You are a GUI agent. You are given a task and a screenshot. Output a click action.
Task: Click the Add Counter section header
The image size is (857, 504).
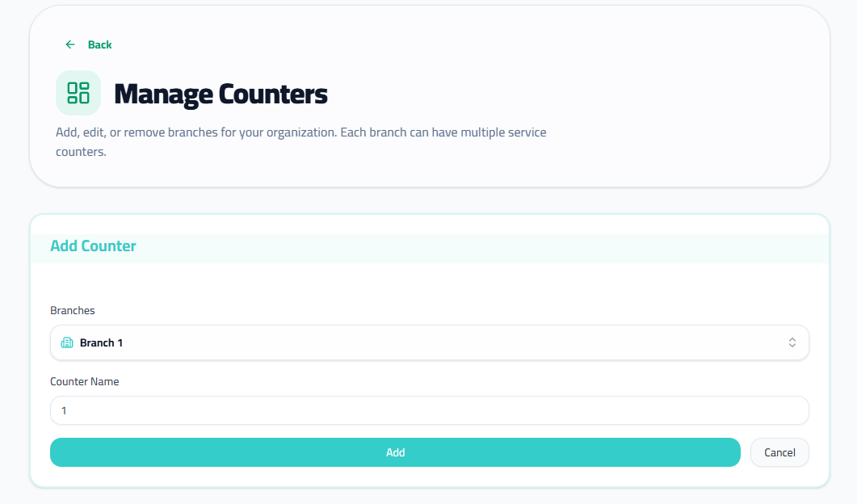tap(93, 246)
